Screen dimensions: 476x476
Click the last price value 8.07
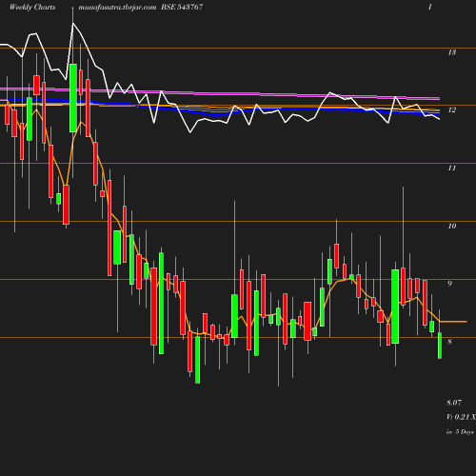pyautogui.click(x=454, y=403)
